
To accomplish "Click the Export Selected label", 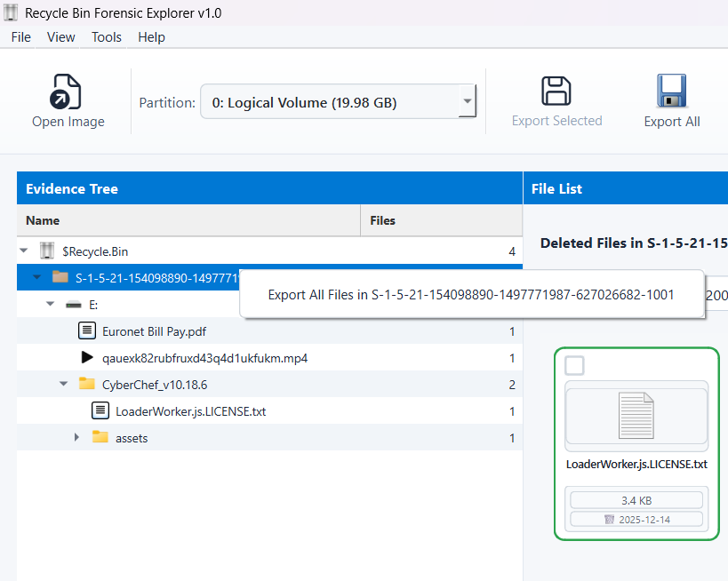I will [556, 121].
